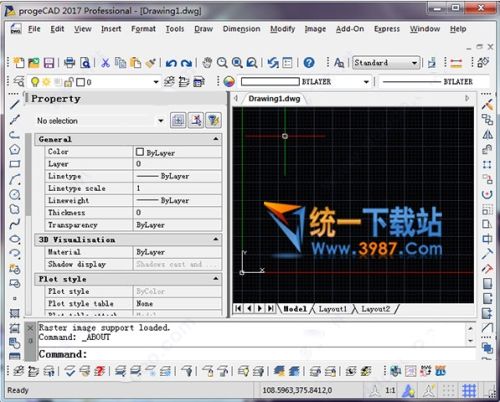Select the Model tab
Screen dimensions: 500x402
coord(295,309)
